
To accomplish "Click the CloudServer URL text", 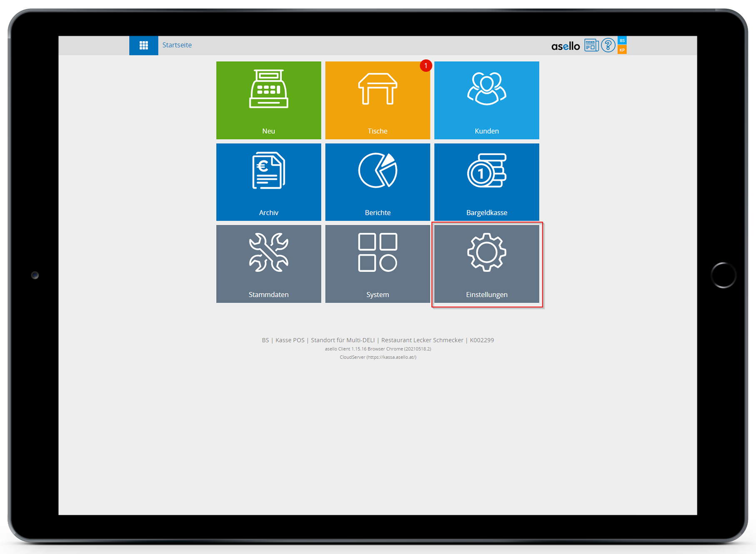I will click(x=378, y=357).
